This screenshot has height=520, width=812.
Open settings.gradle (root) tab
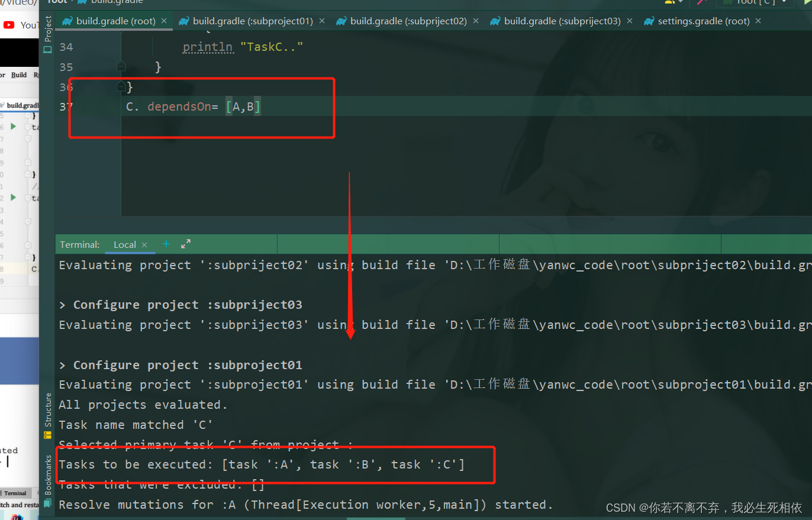[704, 21]
